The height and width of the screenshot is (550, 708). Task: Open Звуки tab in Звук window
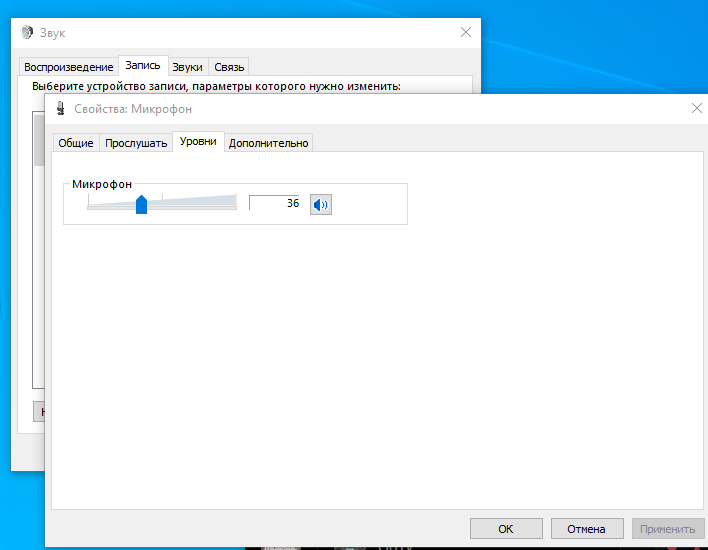coord(187,67)
